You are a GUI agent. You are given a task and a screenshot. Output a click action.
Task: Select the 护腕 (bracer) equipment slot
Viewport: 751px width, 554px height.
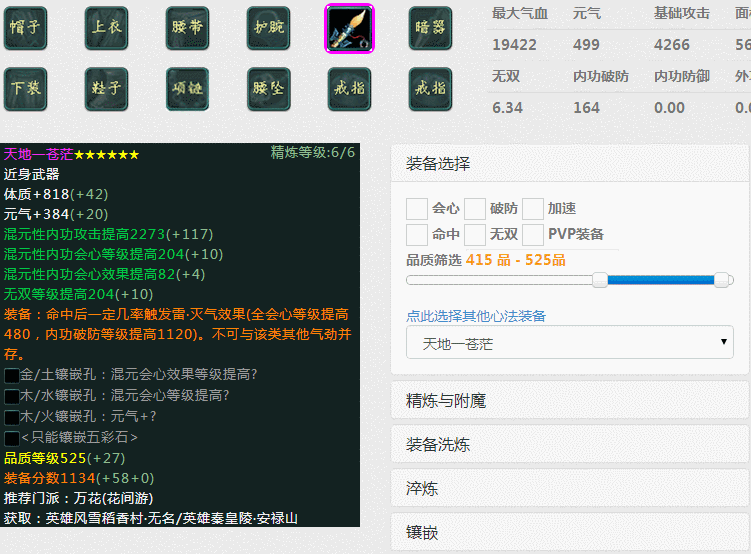268,28
